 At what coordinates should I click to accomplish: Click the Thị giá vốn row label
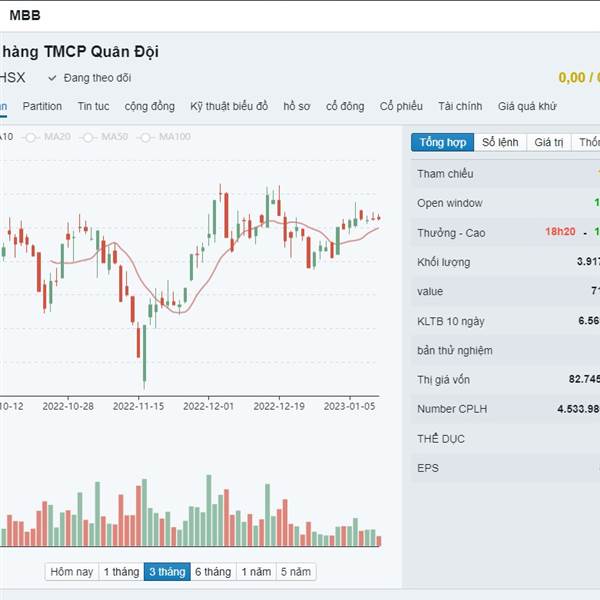443,380
